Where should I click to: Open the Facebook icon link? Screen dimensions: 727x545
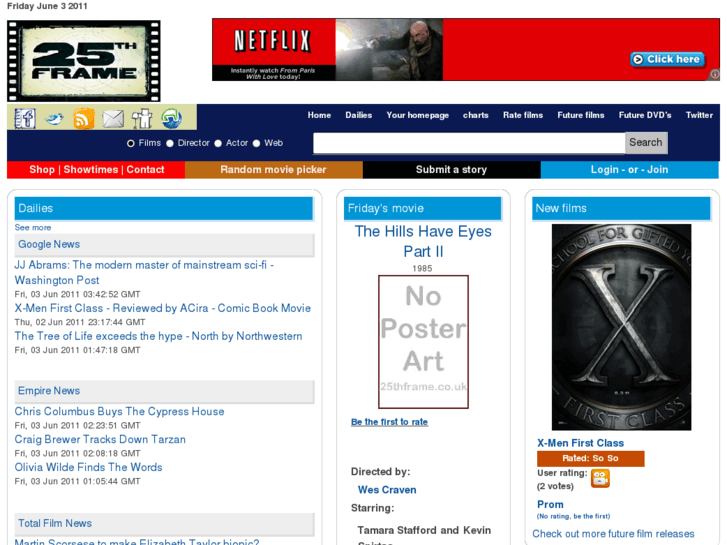pyautogui.click(x=25, y=118)
